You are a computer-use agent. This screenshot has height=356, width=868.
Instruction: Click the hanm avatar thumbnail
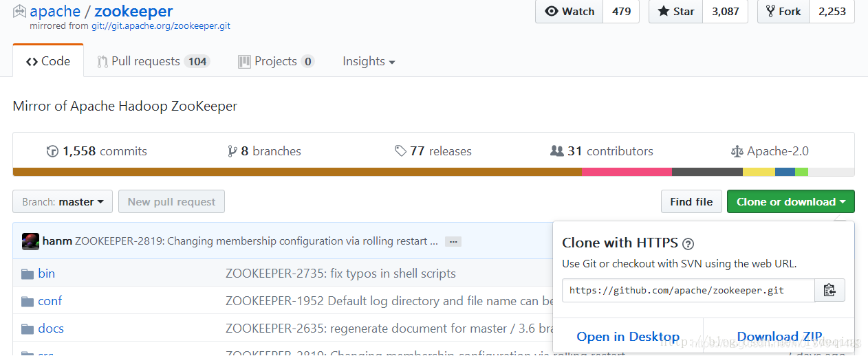pos(30,241)
